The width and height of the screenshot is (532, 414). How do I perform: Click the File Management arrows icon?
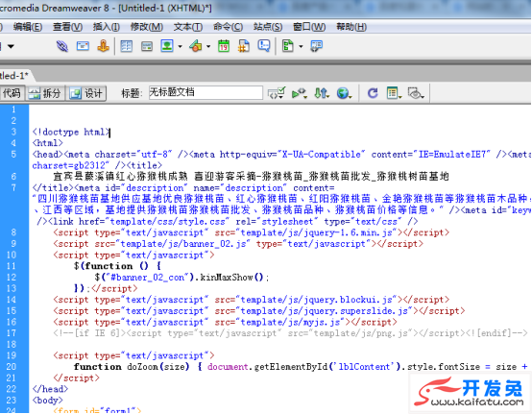point(322,92)
